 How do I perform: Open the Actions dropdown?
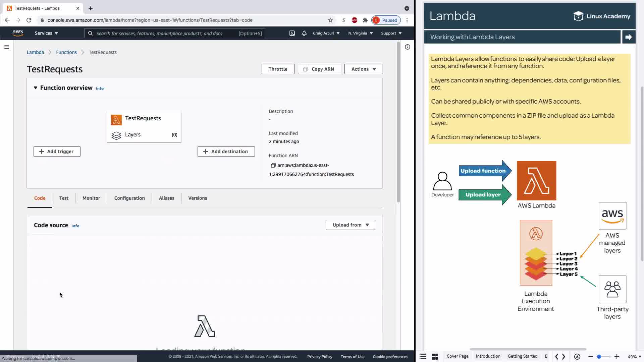(363, 69)
